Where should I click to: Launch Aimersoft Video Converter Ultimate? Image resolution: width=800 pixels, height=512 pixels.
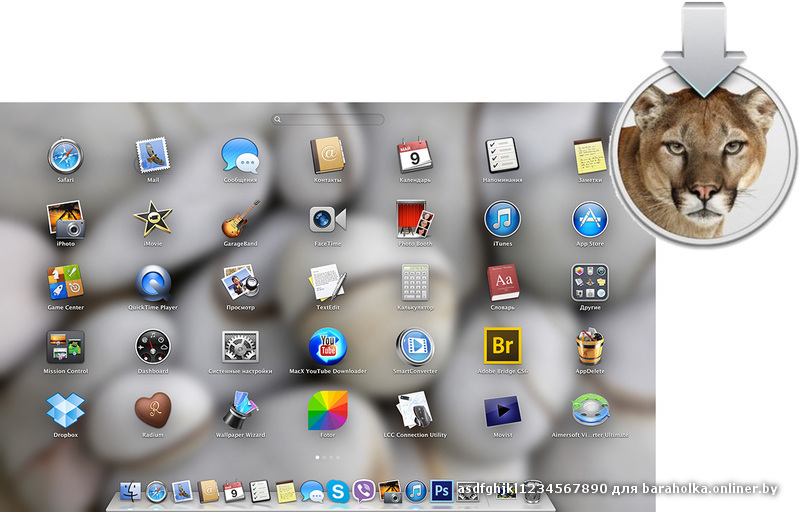click(x=590, y=410)
